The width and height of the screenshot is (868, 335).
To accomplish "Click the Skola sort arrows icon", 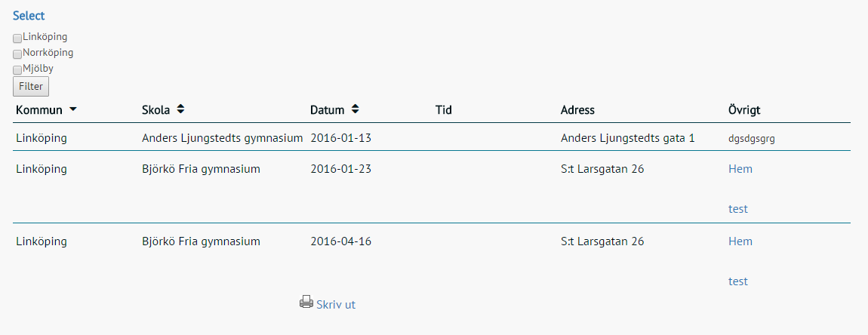I will tap(180, 109).
